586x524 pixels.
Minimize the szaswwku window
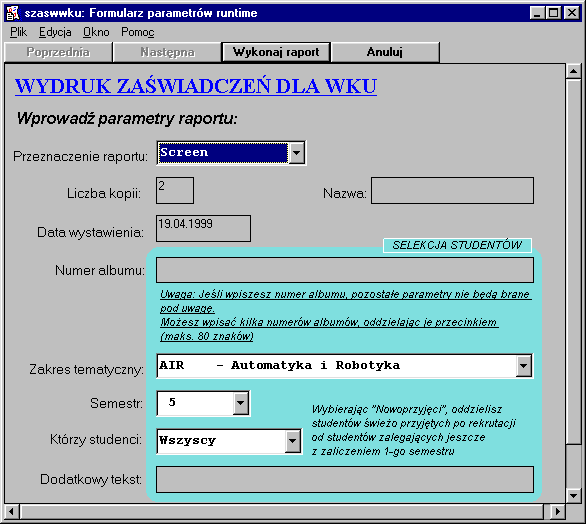(537, 13)
